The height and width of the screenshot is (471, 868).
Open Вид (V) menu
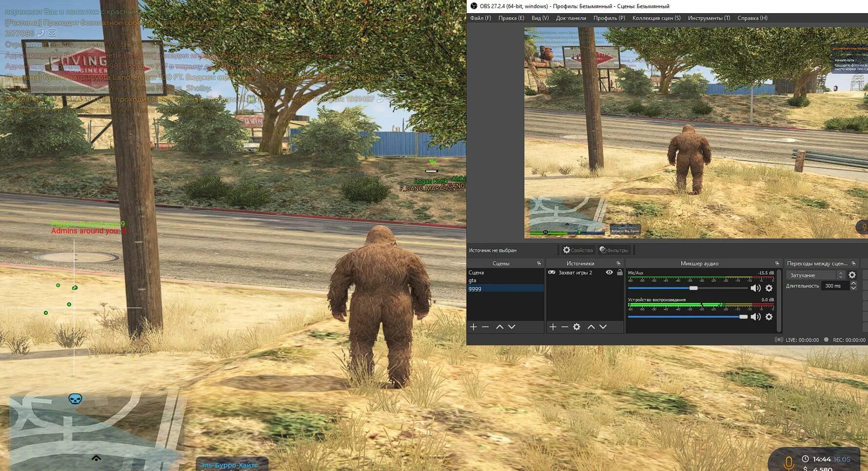(540, 18)
